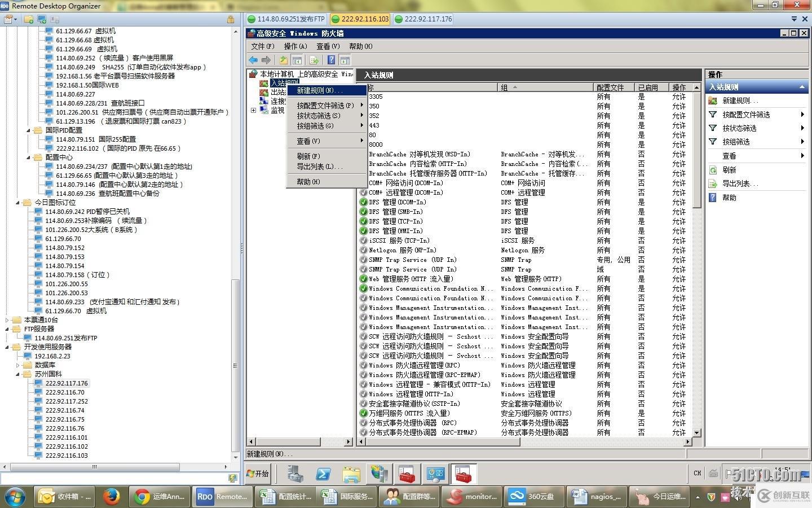Open Server Manager in remote taskbar
Image resolution: width=812 pixels, height=508 pixels.
tap(295, 474)
